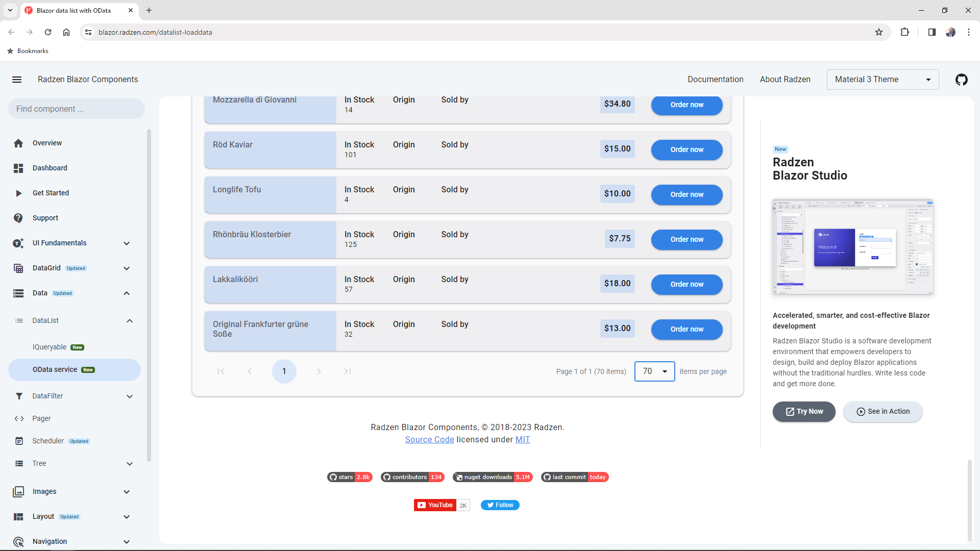
Task: Order Longlife Tofu with Order now
Action: (x=687, y=195)
